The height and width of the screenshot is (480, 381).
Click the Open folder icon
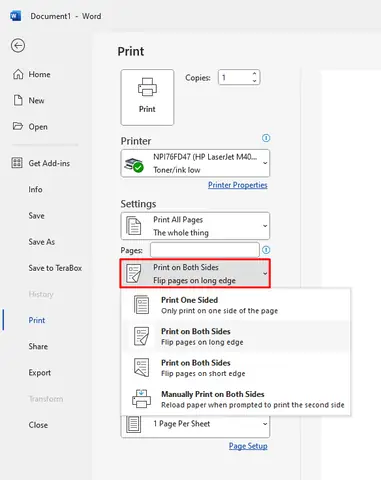[x=18, y=126]
